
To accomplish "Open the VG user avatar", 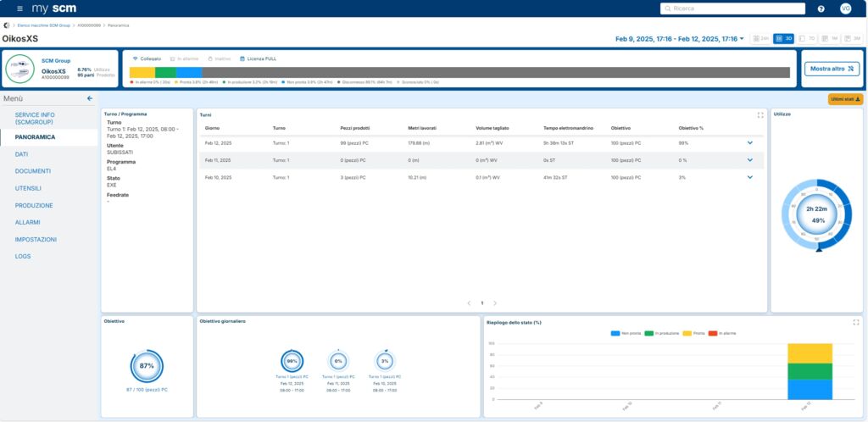I will [x=845, y=8].
